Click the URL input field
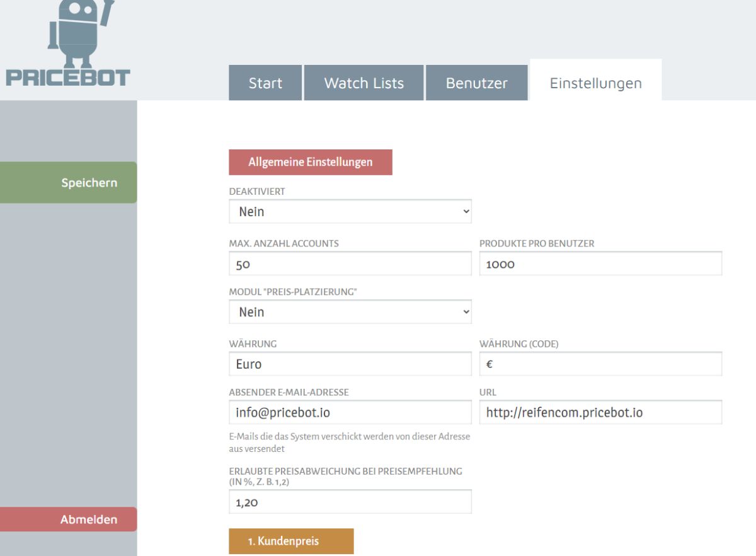The height and width of the screenshot is (556, 756). pyautogui.click(x=600, y=413)
